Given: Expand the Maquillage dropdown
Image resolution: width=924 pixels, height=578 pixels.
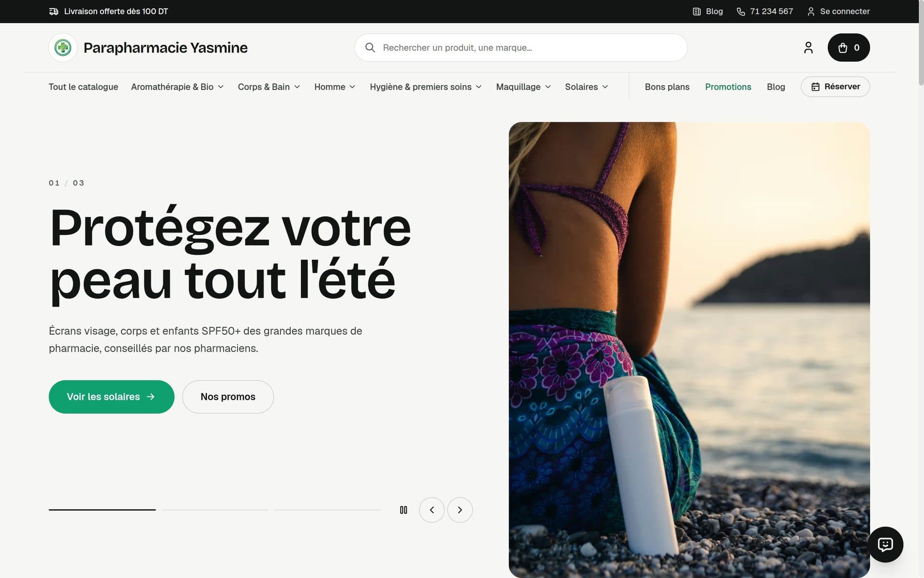Looking at the screenshot, I should pyautogui.click(x=524, y=87).
